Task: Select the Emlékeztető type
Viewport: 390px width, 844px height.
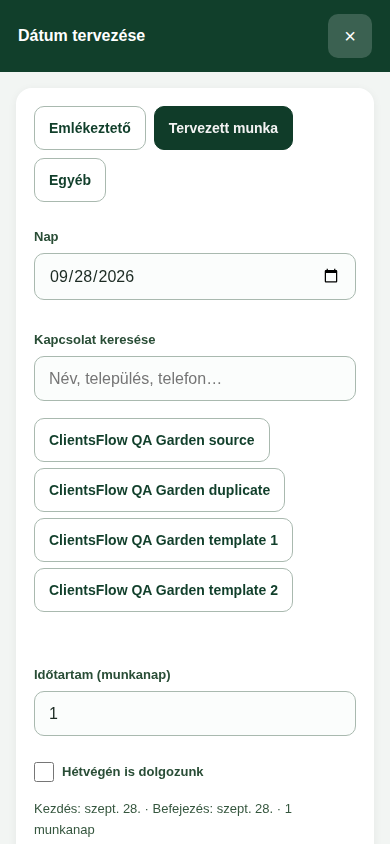Action: tap(90, 128)
